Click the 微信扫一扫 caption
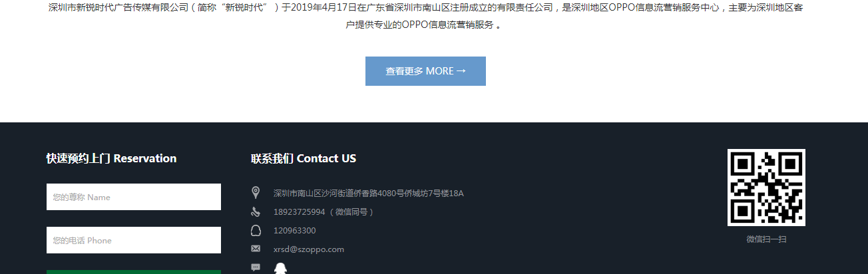 click(x=766, y=239)
